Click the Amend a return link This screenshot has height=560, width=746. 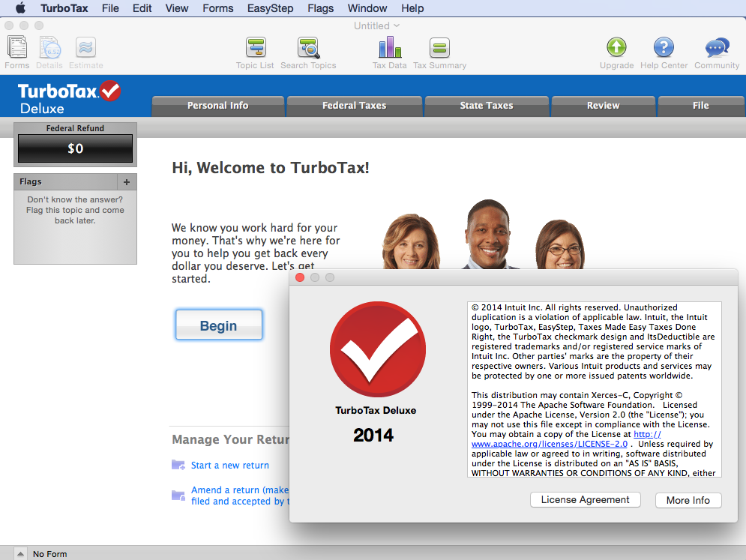(239, 496)
